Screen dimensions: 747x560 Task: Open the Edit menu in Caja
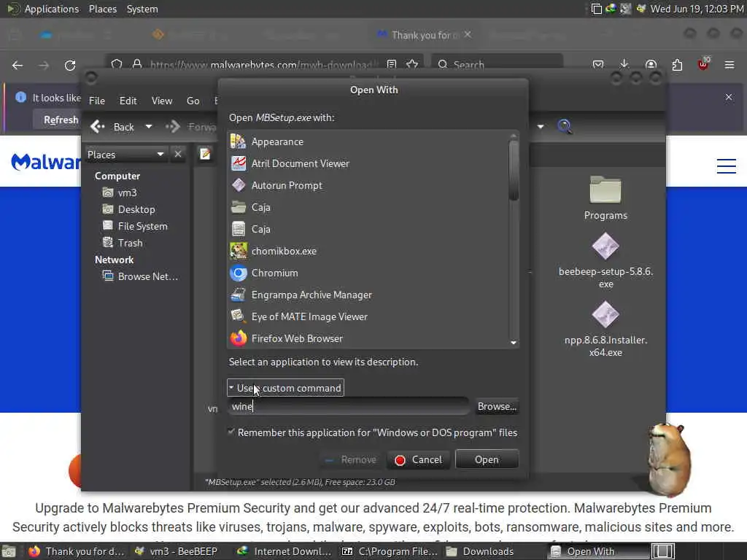click(128, 101)
